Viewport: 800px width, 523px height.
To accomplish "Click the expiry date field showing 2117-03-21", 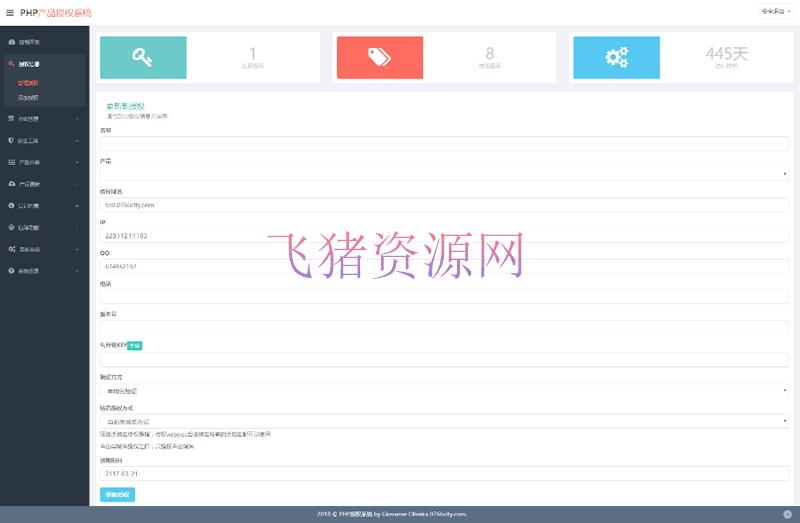I will tap(444, 472).
